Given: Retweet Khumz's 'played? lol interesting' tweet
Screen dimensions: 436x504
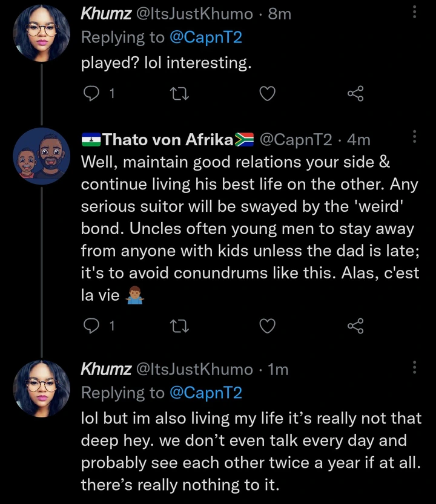Looking at the screenshot, I should 180,93.
